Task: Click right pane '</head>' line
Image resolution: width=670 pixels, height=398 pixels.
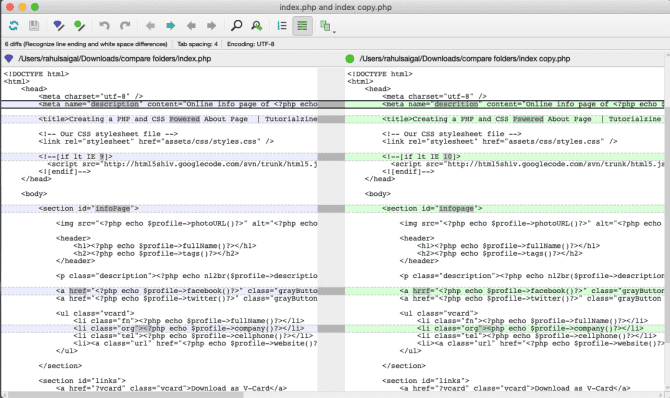Action: pyautogui.click(x=380, y=179)
